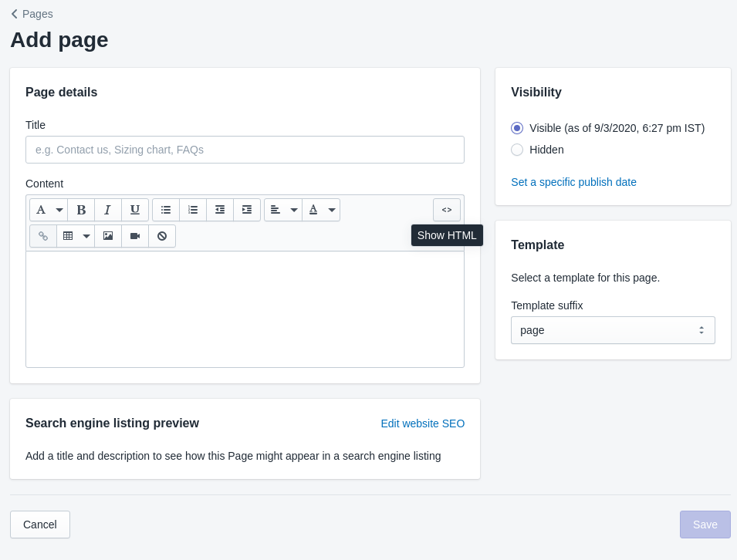
Task: Click the Show HTML icon
Action: pyautogui.click(x=446, y=209)
